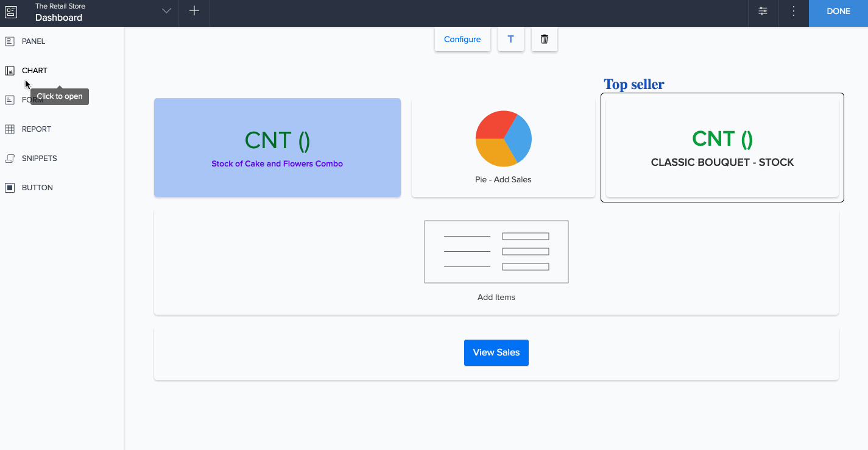Open the Snippets icon in sidebar
Image resolution: width=868 pixels, height=450 pixels.
coord(10,159)
